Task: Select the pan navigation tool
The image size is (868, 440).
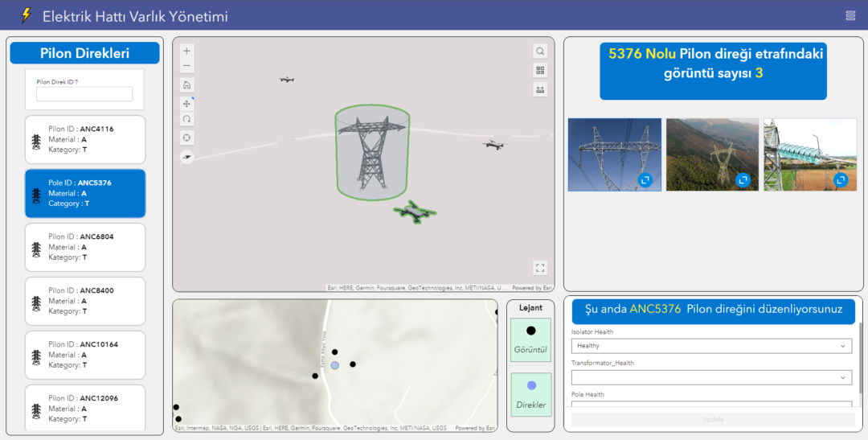Action: pyautogui.click(x=186, y=104)
